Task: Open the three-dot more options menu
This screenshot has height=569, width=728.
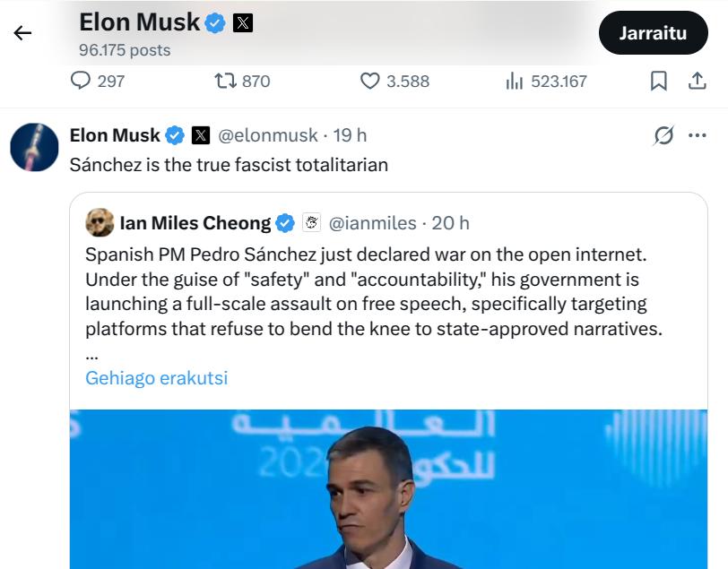Action: pyautogui.click(x=698, y=136)
